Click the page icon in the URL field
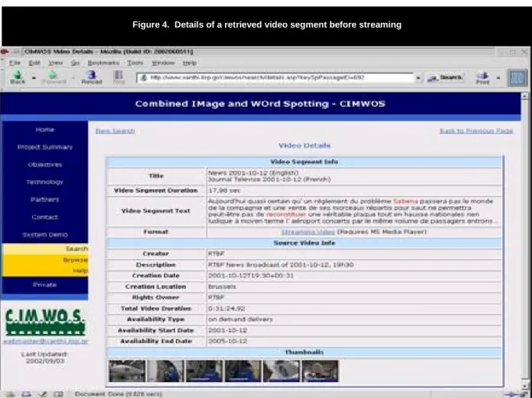 point(143,78)
